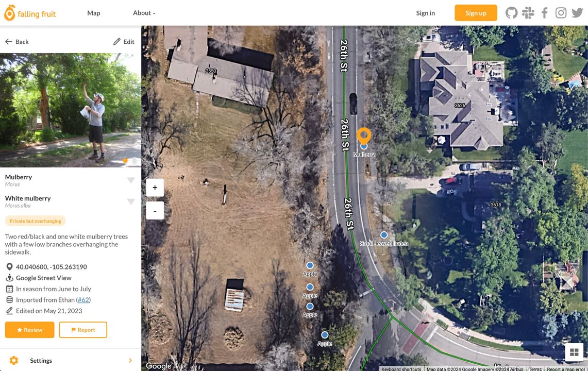
Task: Open the About dropdown menu
Action: click(144, 13)
